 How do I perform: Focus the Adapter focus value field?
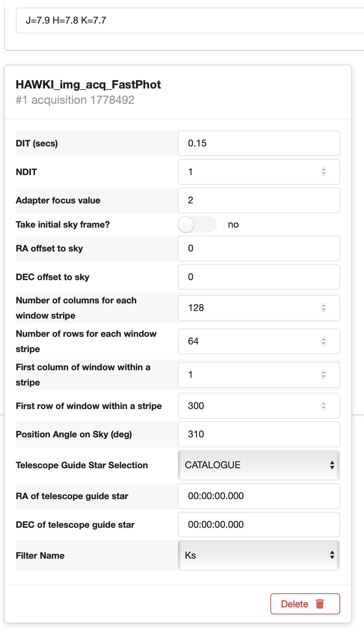click(259, 200)
